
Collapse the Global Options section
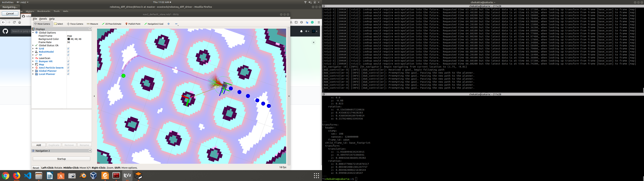33,33
